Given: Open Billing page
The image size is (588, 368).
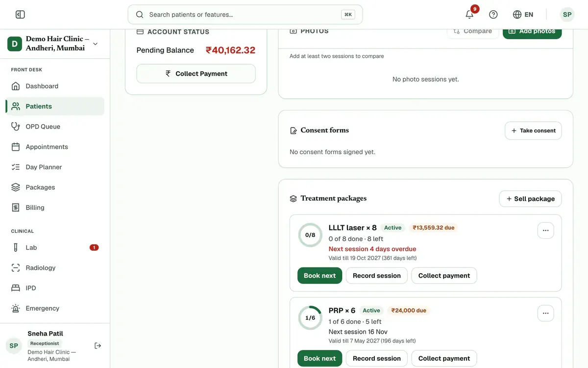Looking at the screenshot, I should point(55,208).
